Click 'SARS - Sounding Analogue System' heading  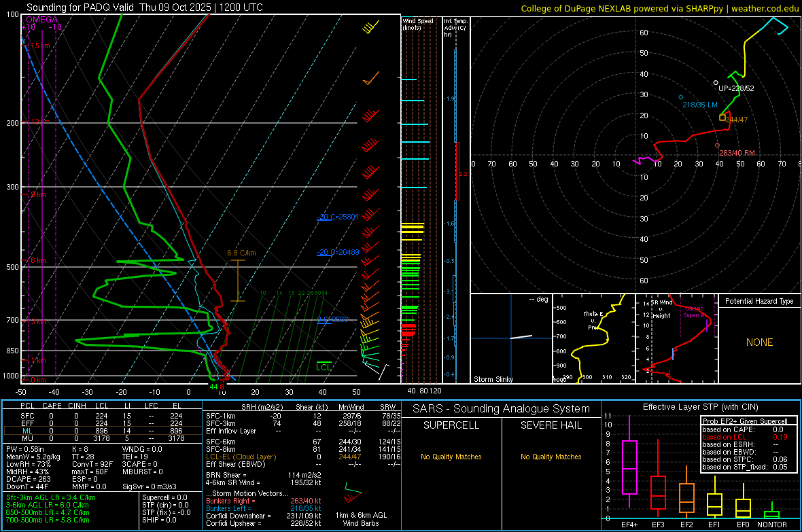[501, 409]
